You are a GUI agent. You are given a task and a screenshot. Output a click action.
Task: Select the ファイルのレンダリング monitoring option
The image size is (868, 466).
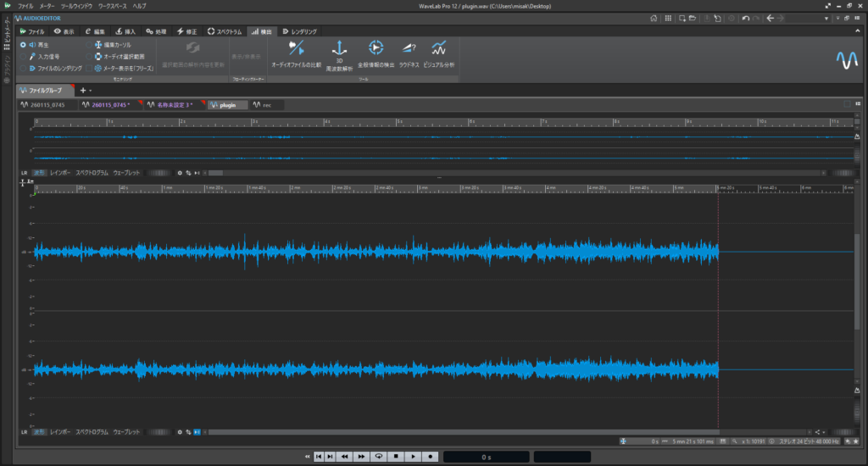coord(24,68)
